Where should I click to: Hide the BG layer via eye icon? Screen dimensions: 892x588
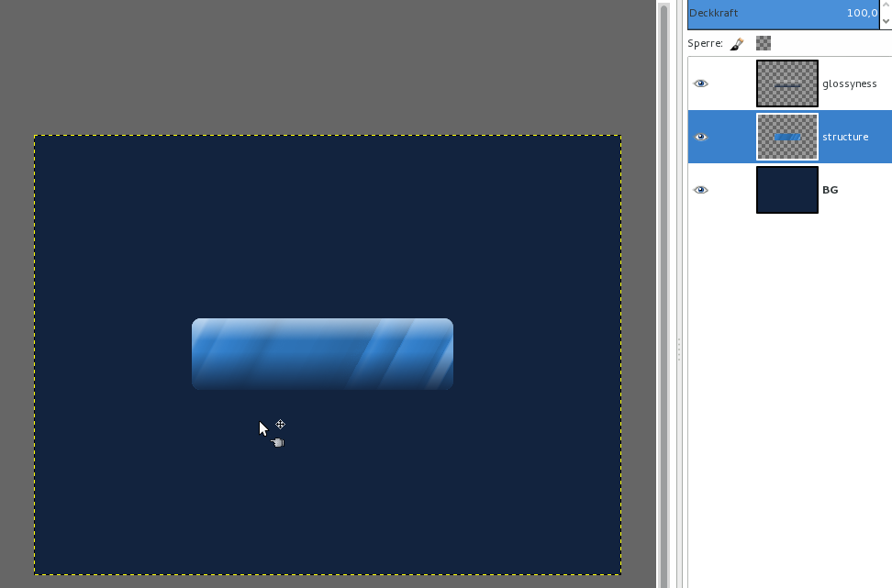click(700, 190)
